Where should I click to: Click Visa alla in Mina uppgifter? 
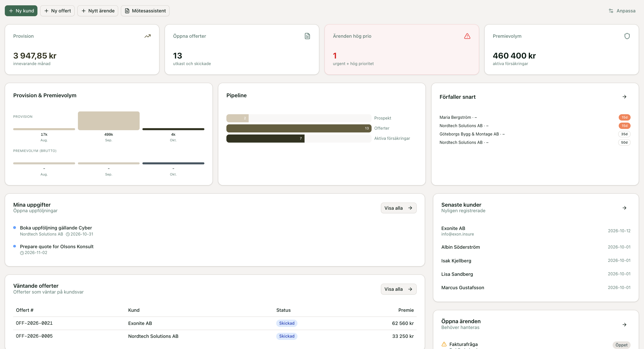399,208
